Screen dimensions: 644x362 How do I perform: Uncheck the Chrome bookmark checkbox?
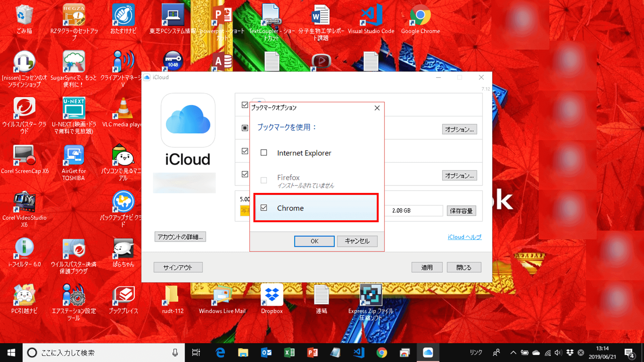[x=264, y=208]
